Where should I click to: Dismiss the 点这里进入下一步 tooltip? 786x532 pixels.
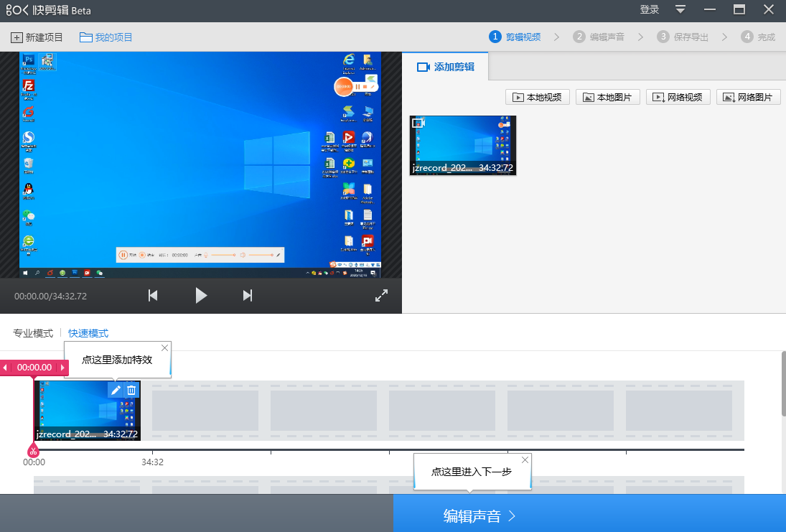click(525, 460)
